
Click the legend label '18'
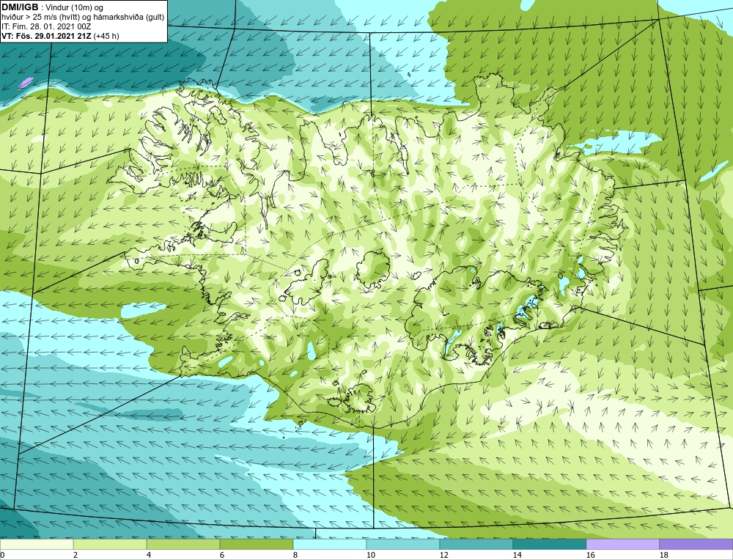(x=663, y=555)
